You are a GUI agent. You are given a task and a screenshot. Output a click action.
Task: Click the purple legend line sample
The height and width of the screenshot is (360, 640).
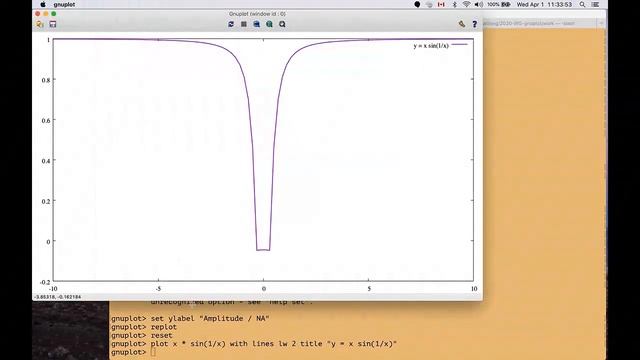click(x=460, y=44)
